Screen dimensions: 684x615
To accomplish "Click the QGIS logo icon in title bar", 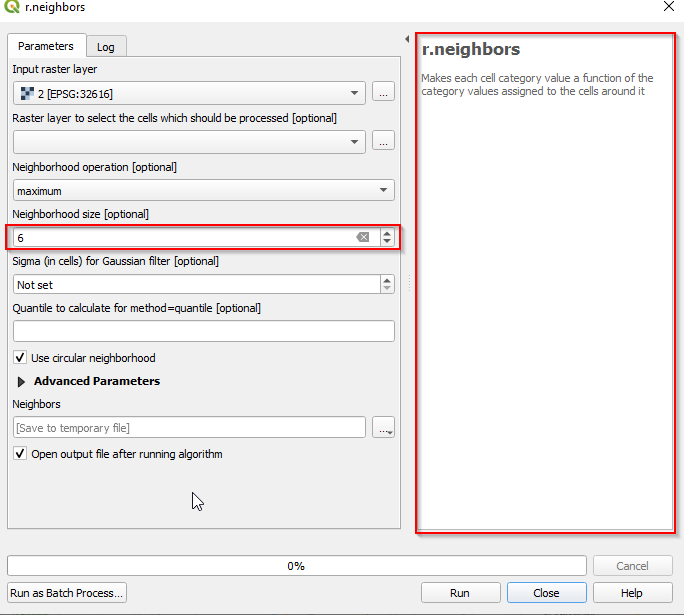I will coord(11,6).
